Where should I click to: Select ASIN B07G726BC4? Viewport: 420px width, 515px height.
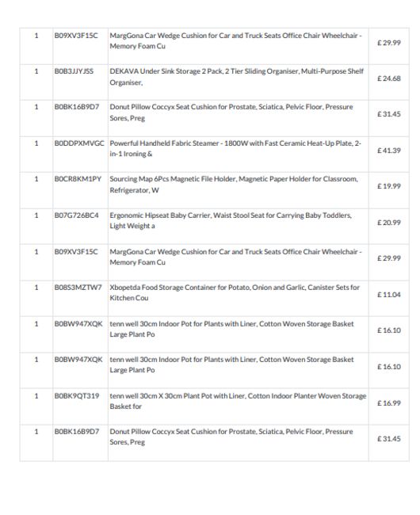tap(77, 216)
